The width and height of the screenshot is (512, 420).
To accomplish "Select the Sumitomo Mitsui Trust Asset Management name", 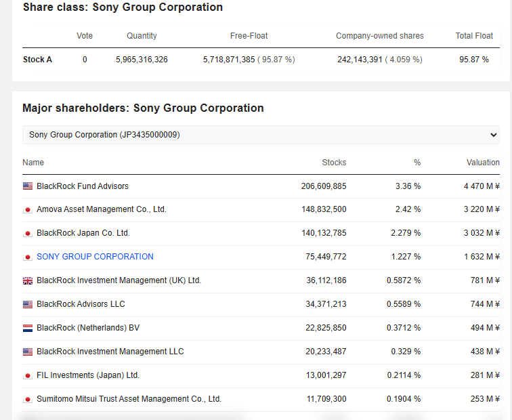I will coord(129,399).
